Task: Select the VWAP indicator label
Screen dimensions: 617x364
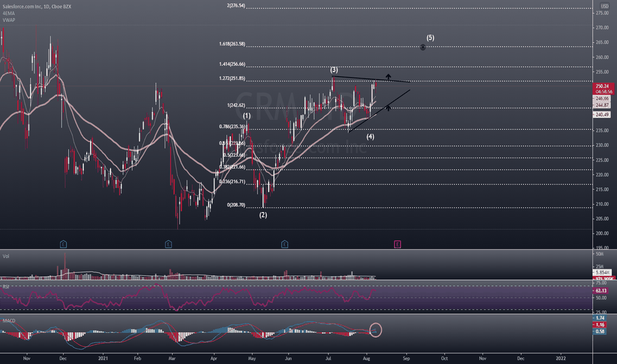Action: point(9,20)
